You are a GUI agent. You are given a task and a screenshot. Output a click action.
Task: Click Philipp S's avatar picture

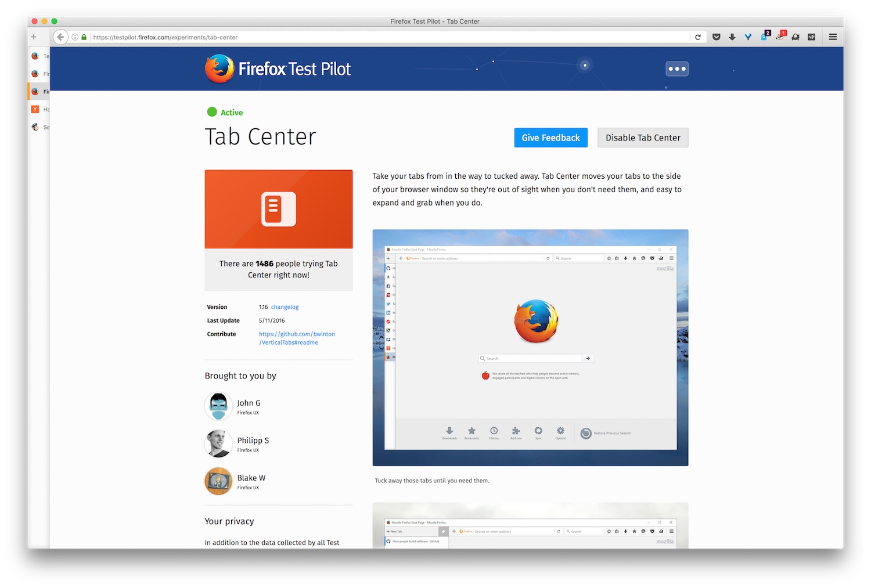[x=218, y=443]
